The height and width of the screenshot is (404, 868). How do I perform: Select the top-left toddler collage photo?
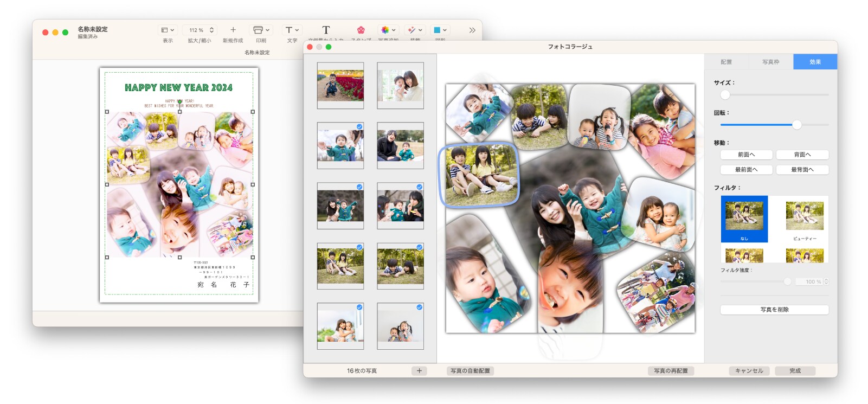478,113
